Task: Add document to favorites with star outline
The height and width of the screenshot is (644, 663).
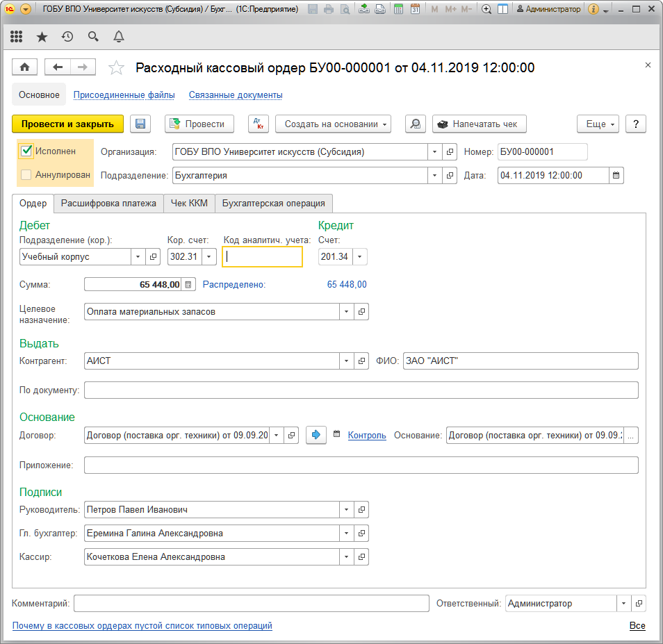Action: pyautogui.click(x=117, y=67)
